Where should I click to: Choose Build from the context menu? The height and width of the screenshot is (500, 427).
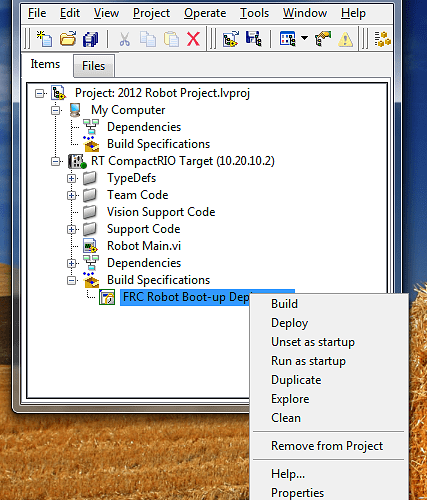(329, 304)
